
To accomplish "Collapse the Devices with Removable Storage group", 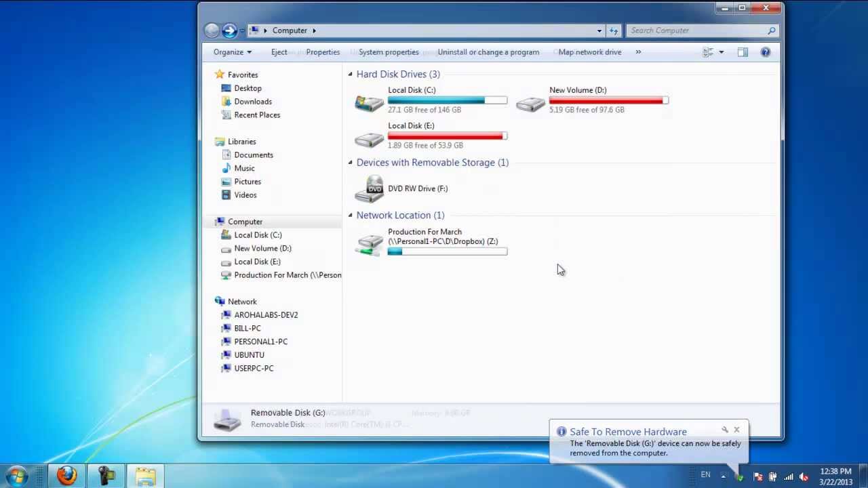I will click(351, 163).
